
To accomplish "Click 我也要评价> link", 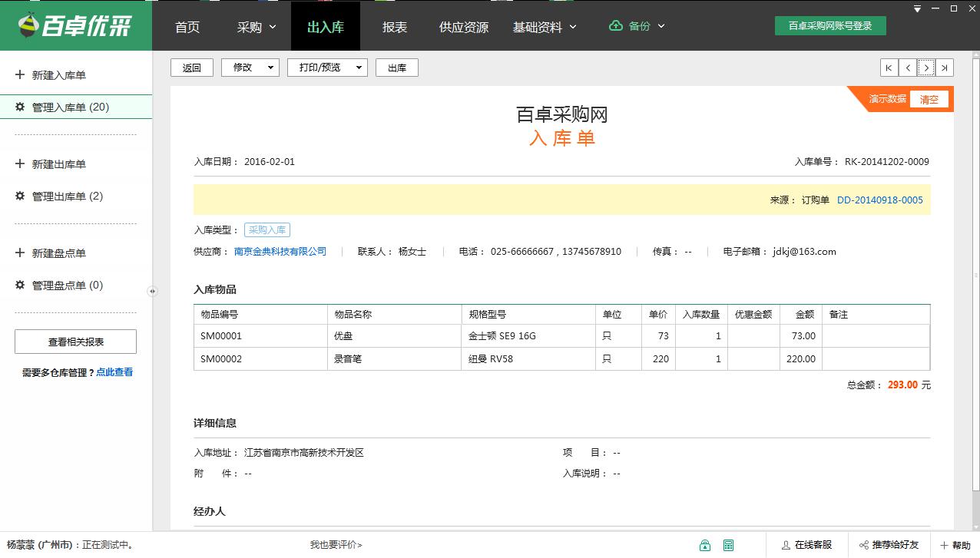I will click(x=336, y=545).
